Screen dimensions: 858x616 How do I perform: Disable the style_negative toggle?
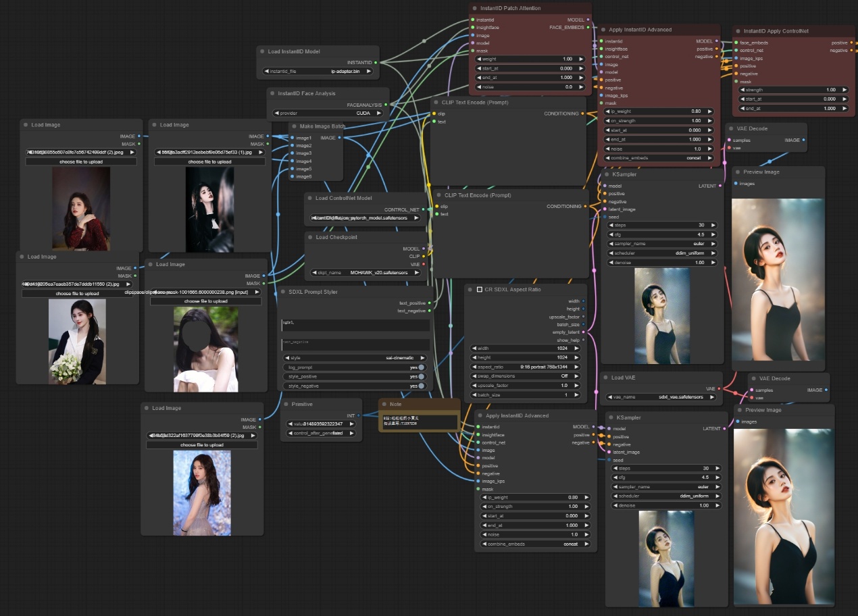coord(422,386)
